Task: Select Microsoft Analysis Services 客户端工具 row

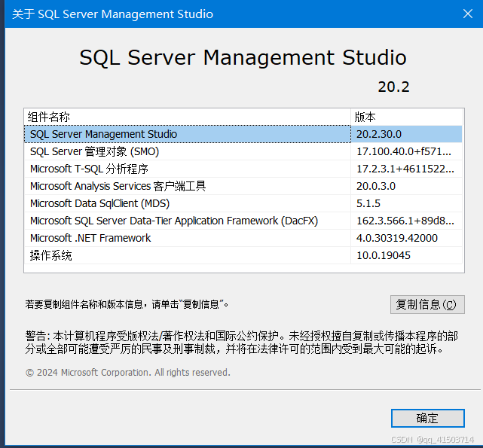Action: [118, 186]
